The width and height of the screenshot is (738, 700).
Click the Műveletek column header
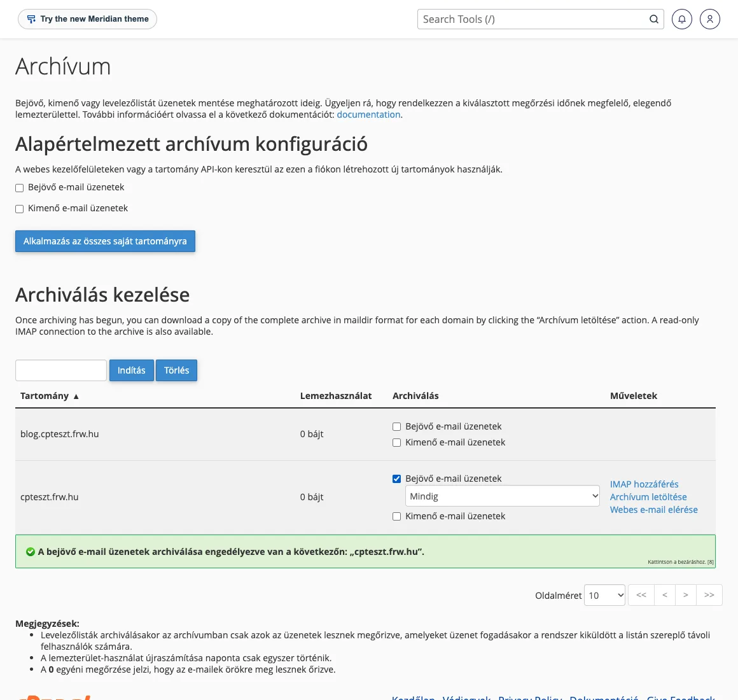634,396
